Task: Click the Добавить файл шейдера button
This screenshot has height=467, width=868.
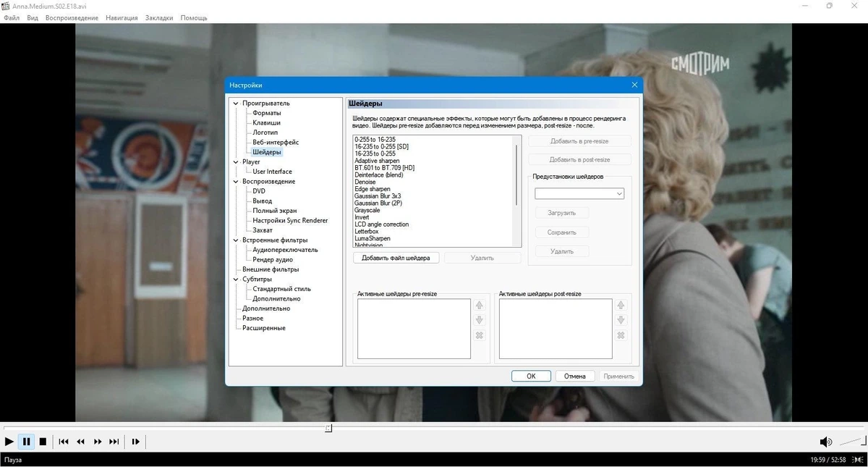Action: tap(396, 258)
